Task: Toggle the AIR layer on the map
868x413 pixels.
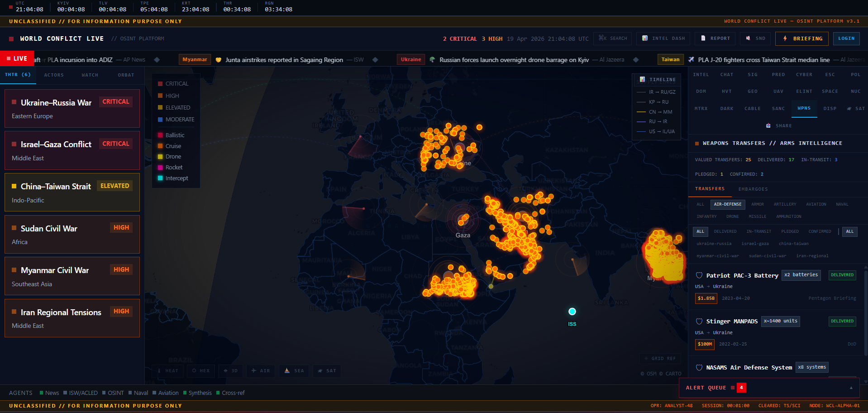Action: click(261, 371)
